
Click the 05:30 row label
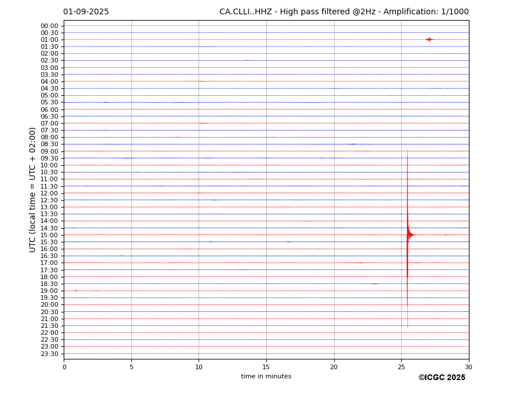point(49,103)
